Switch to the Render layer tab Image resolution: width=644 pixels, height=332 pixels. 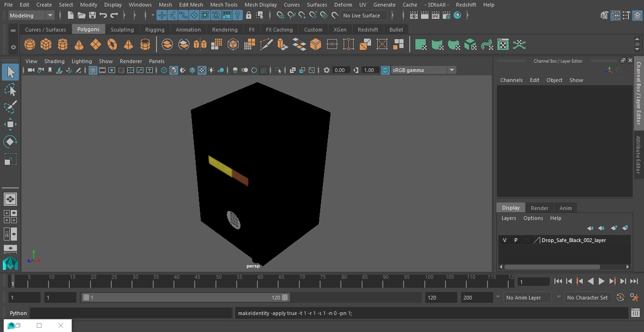(x=539, y=208)
